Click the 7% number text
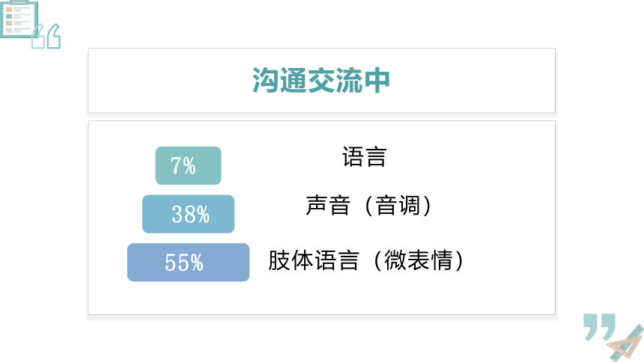The height and width of the screenshot is (362, 644). click(183, 166)
